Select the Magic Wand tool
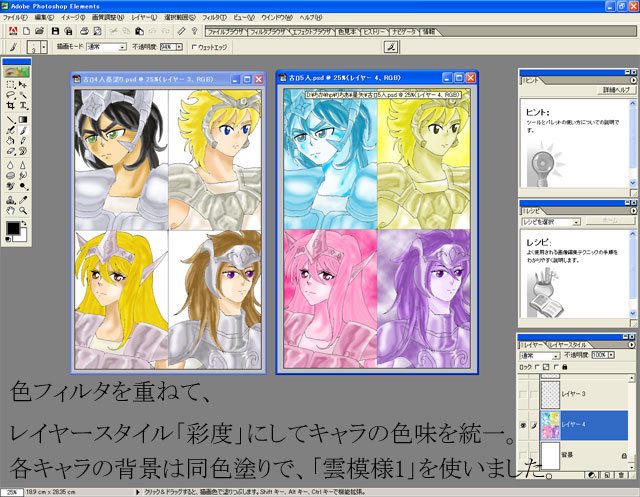Viewport: 640px width, 497px height. click(x=23, y=95)
